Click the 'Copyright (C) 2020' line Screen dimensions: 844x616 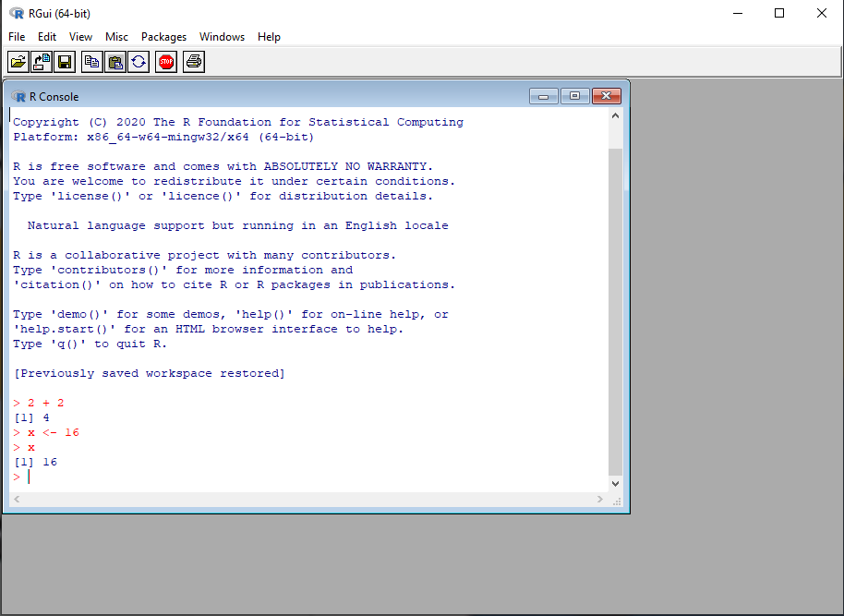(x=238, y=122)
